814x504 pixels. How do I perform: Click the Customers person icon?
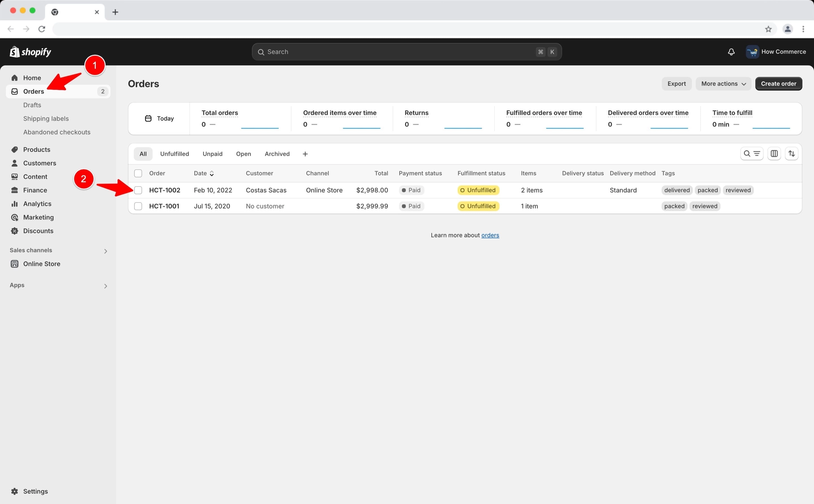pyautogui.click(x=14, y=163)
